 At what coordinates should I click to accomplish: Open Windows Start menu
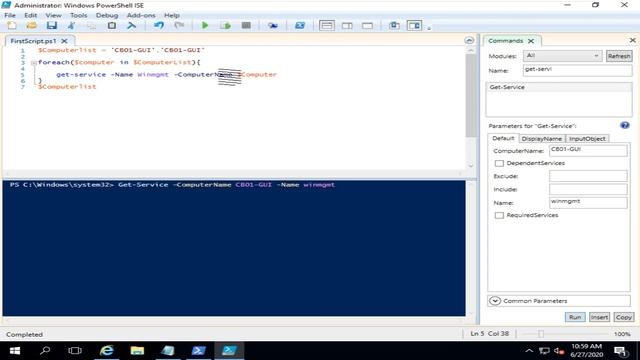(15, 351)
